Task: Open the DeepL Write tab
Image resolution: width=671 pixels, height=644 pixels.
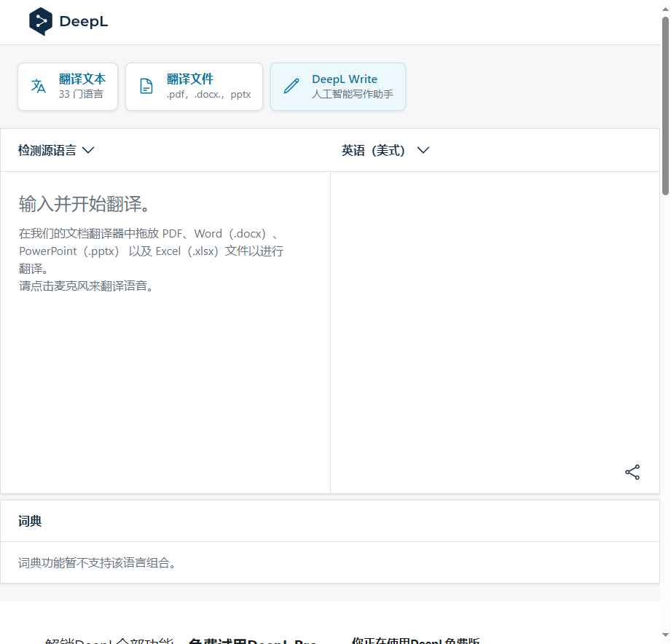Action: click(338, 87)
